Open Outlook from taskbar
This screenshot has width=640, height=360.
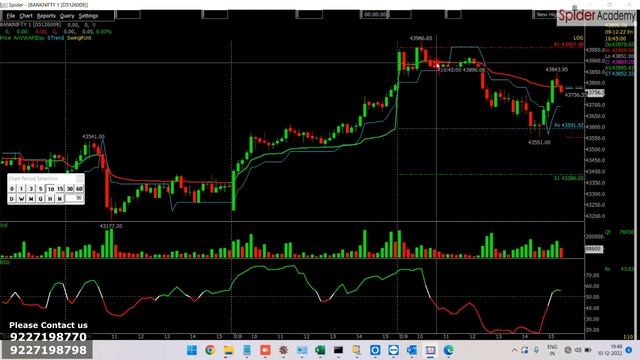click(x=412, y=350)
